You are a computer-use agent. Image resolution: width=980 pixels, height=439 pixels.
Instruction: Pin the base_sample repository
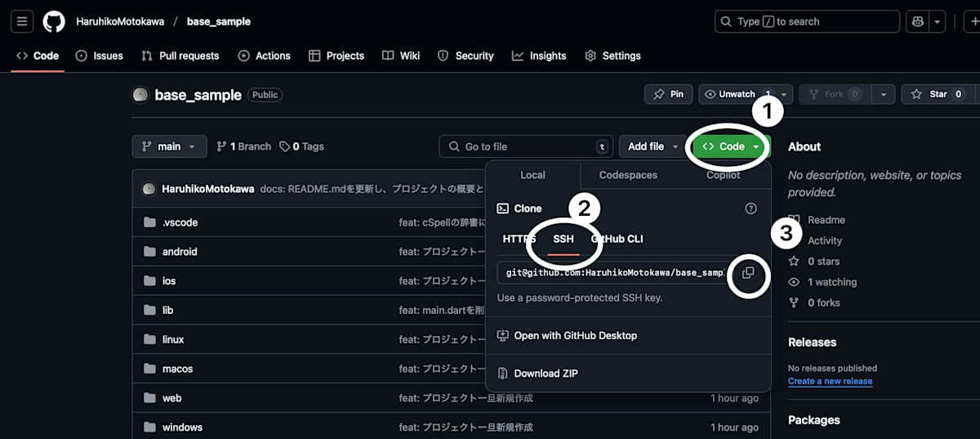click(668, 94)
